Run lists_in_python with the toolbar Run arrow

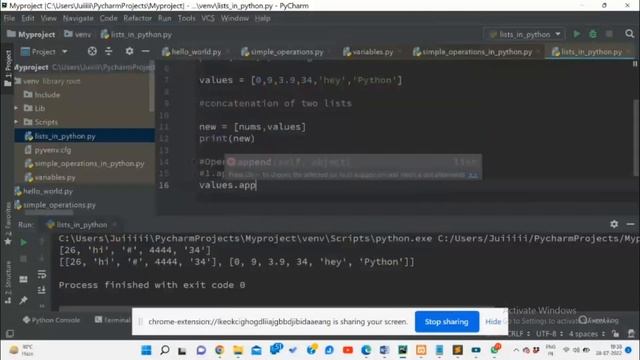[576, 34]
